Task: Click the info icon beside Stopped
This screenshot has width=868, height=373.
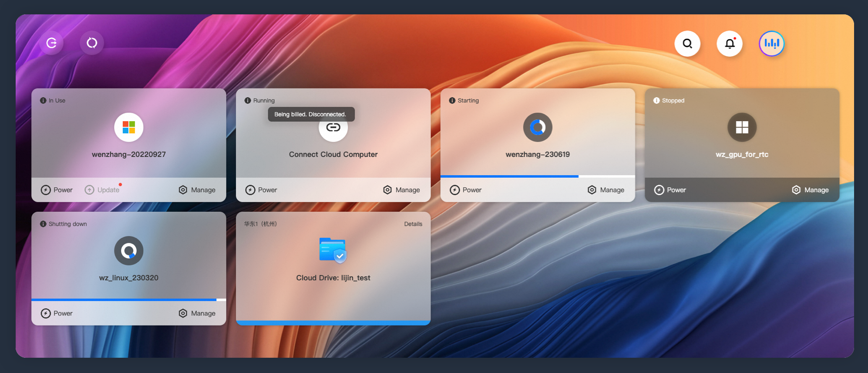Action: [656, 101]
